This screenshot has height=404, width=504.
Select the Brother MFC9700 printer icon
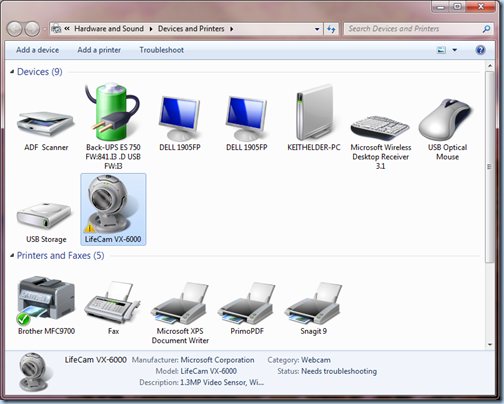[x=45, y=300]
